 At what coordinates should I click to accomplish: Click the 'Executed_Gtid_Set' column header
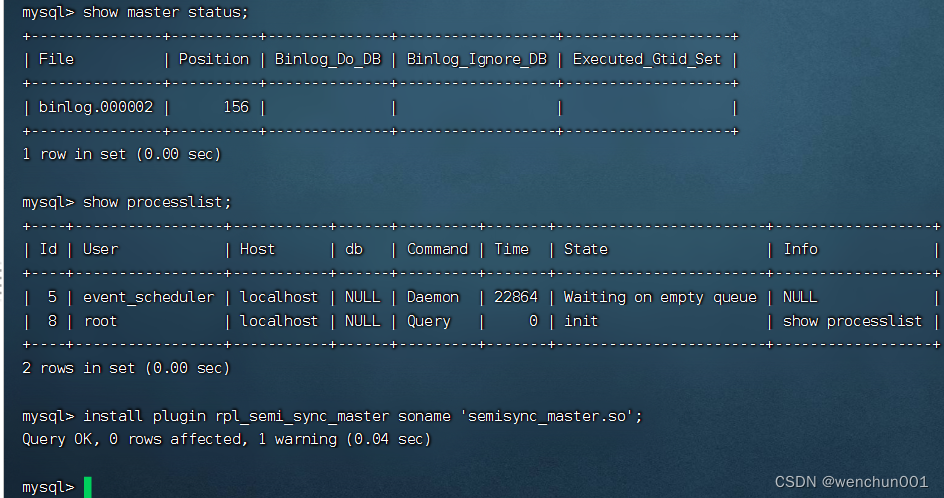(x=647, y=59)
